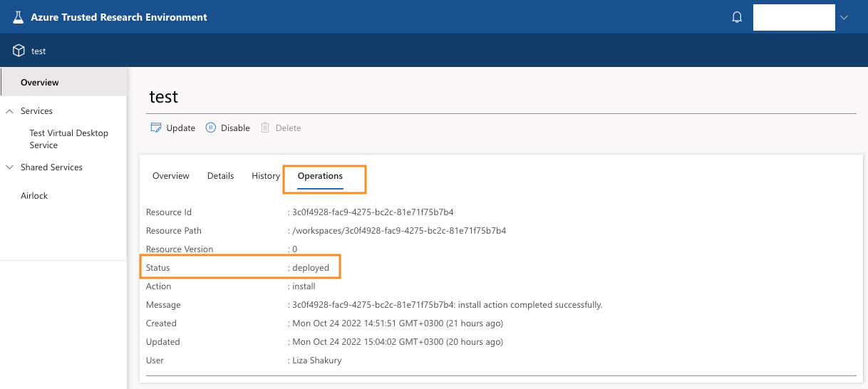
Task: Open Test Virtual Desktop Service
Action: 68,139
